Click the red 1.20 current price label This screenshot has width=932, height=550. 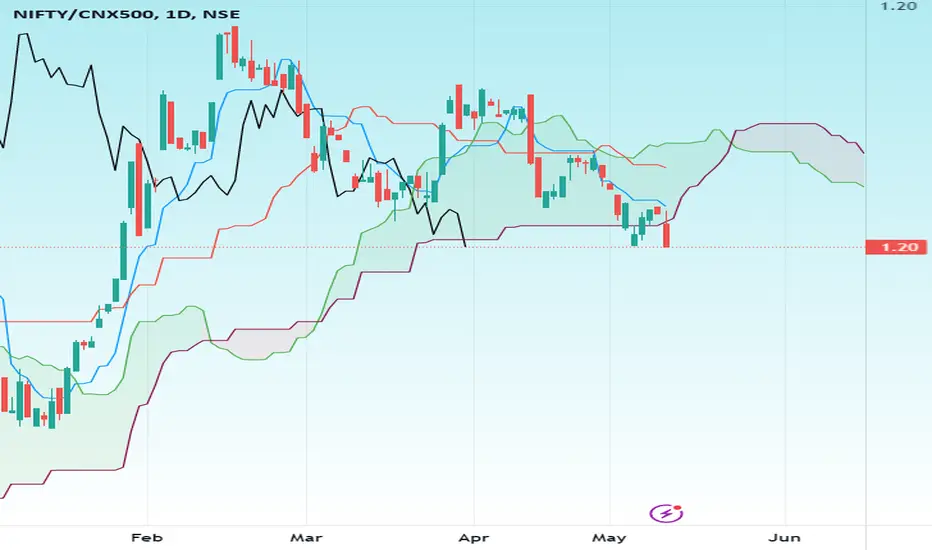[896, 247]
